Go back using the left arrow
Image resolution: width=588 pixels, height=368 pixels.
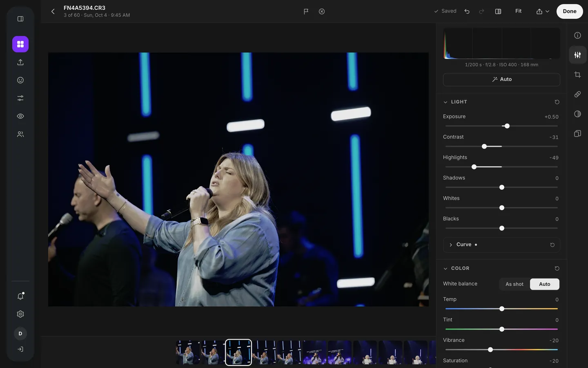[x=53, y=11]
